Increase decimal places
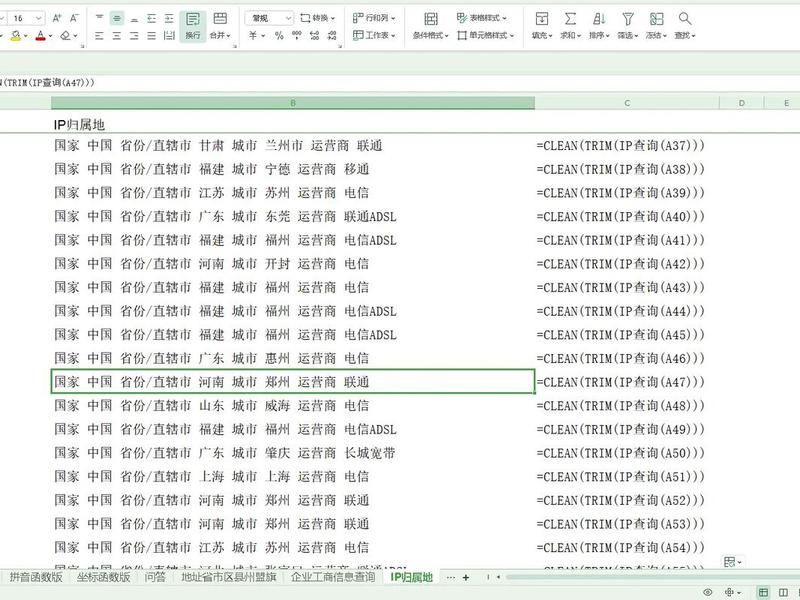 pos(314,35)
